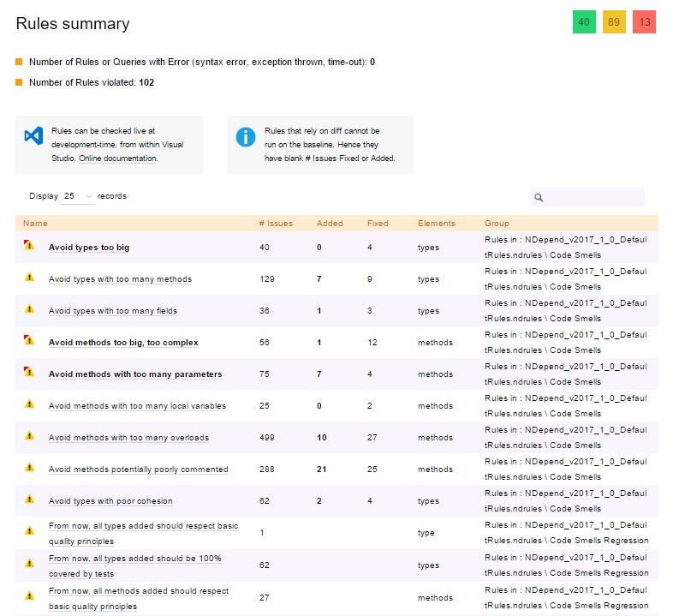The height and width of the screenshot is (616, 679).
Task: Click warning icon for Avoid types with poor cohesion
Action: coord(29,499)
